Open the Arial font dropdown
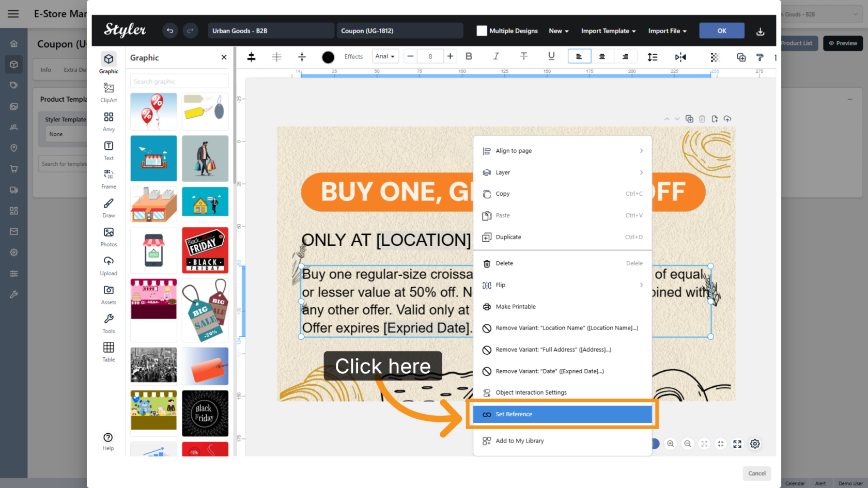The image size is (868, 488). point(385,56)
